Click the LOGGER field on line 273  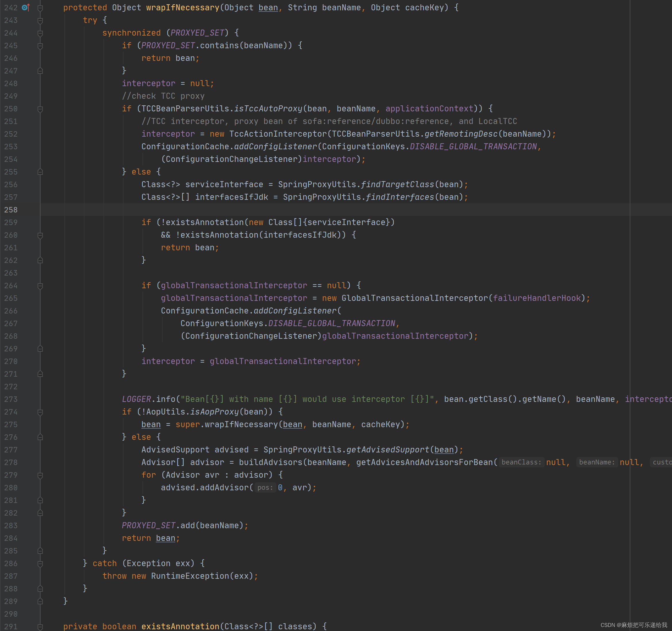coord(136,399)
